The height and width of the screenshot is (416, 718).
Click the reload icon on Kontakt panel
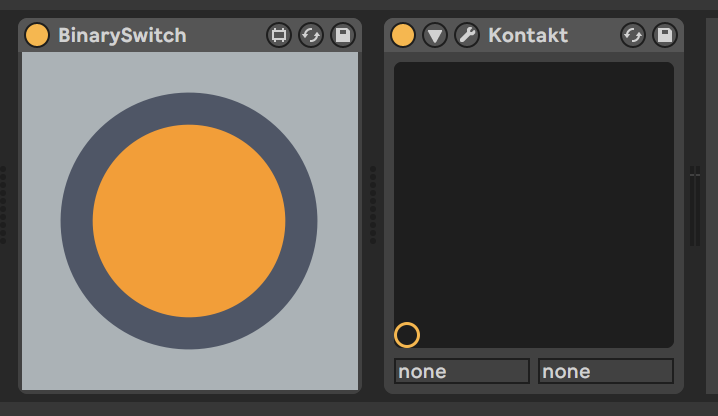click(x=633, y=36)
